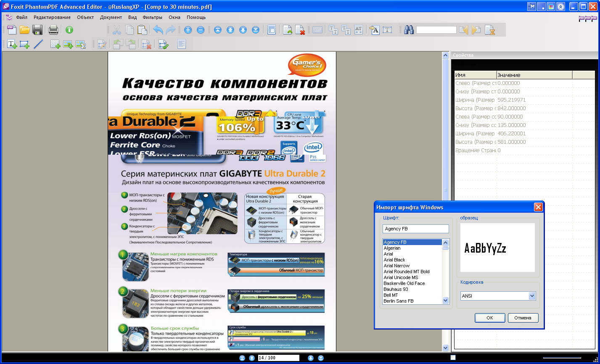Viewport: 600px width, 364px height.
Task: Toggle the small status bar checkbox
Action: click(x=453, y=358)
